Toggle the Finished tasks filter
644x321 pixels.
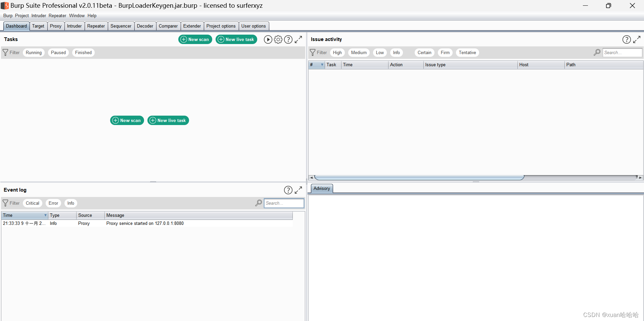pos(83,53)
